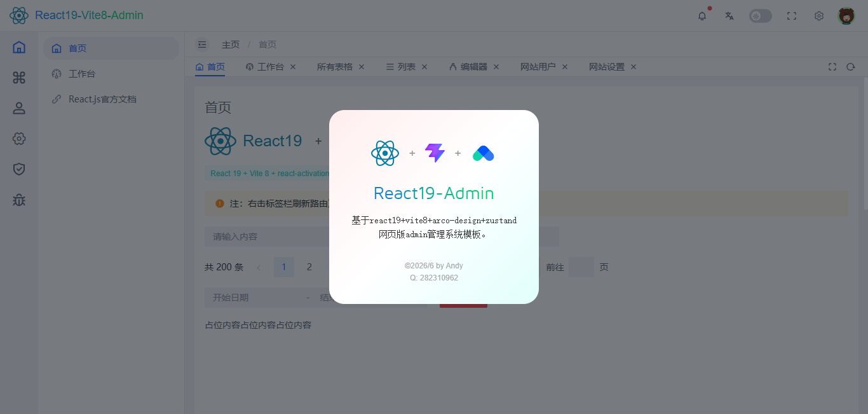This screenshot has height=414, width=868.
Task: Click the React atom logo in the dialog
Action: pyautogui.click(x=385, y=153)
